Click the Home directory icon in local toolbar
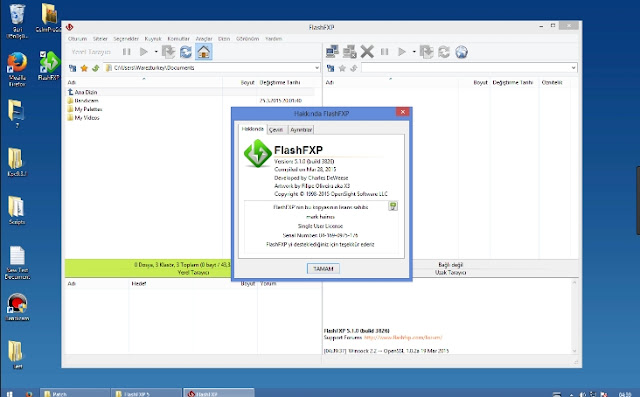 coord(203,52)
